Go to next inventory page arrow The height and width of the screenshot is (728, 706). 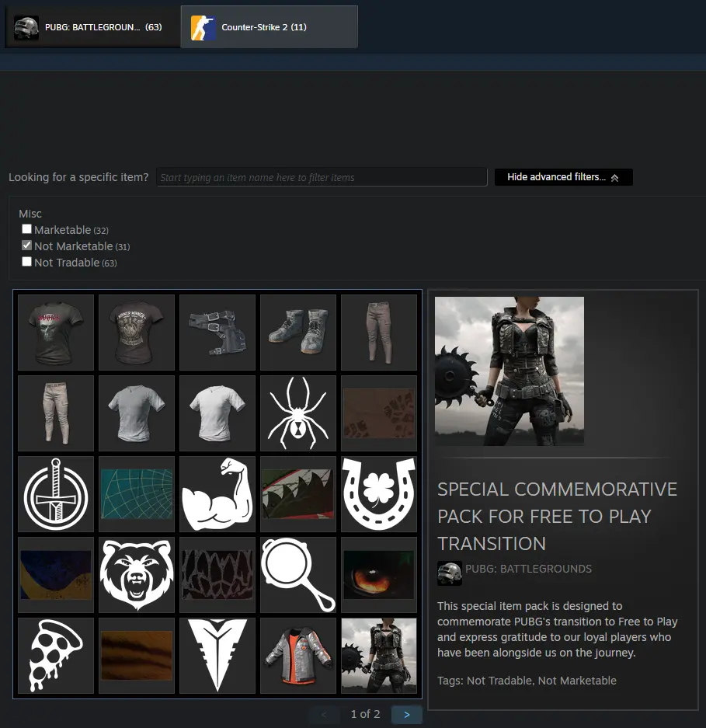coord(406,714)
